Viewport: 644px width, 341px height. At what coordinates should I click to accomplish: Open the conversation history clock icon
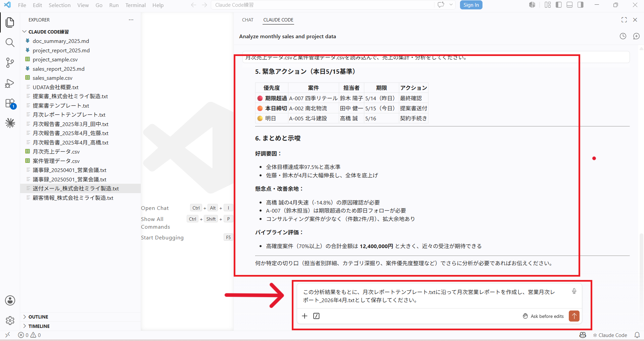click(x=623, y=36)
